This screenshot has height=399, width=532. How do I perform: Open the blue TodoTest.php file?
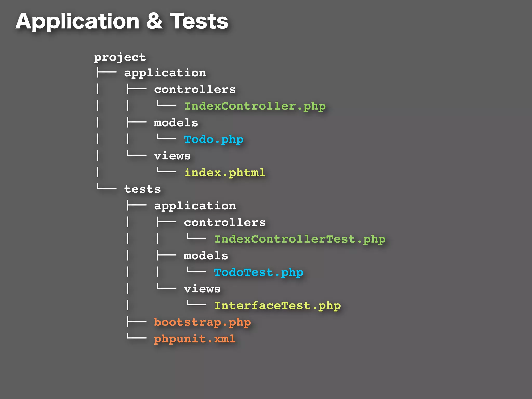[x=258, y=272]
